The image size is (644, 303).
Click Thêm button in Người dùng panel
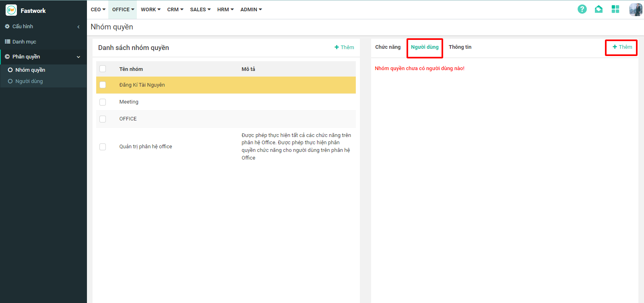[x=622, y=47]
